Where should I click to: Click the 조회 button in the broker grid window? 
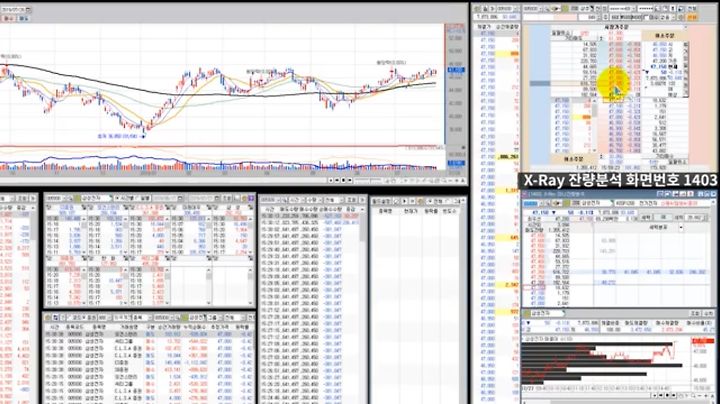point(227,198)
